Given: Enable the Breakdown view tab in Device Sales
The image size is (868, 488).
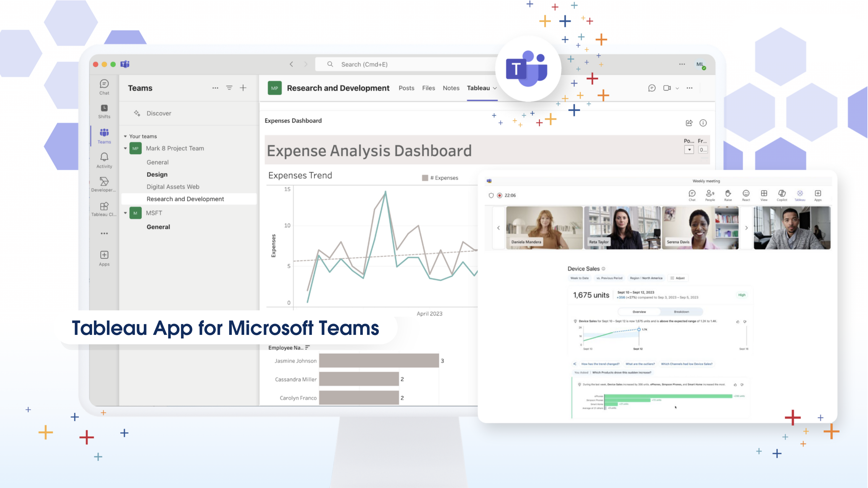Looking at the screenshot, I should [x=681, y=312].
